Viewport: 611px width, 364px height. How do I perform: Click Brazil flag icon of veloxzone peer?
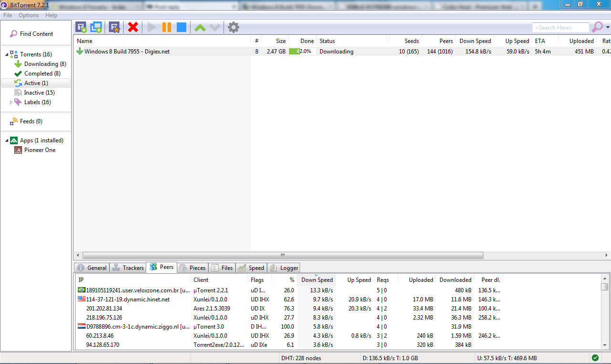tap(82, 290)
